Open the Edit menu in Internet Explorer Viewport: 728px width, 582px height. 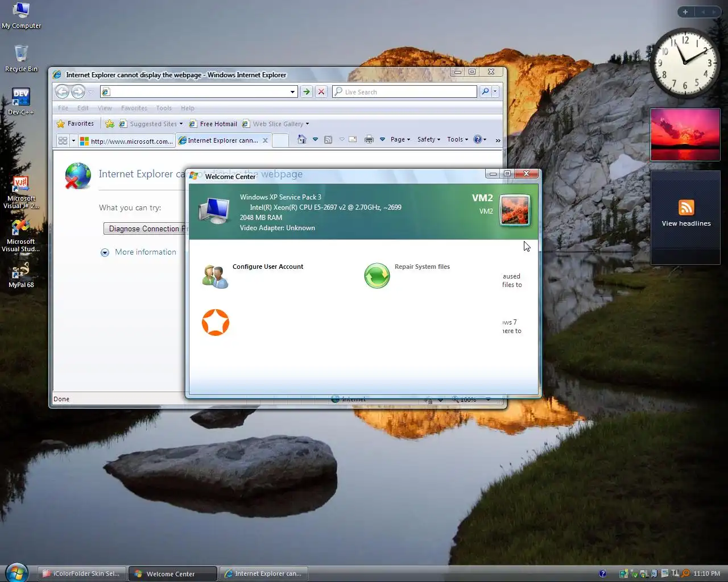coord(83,108)
